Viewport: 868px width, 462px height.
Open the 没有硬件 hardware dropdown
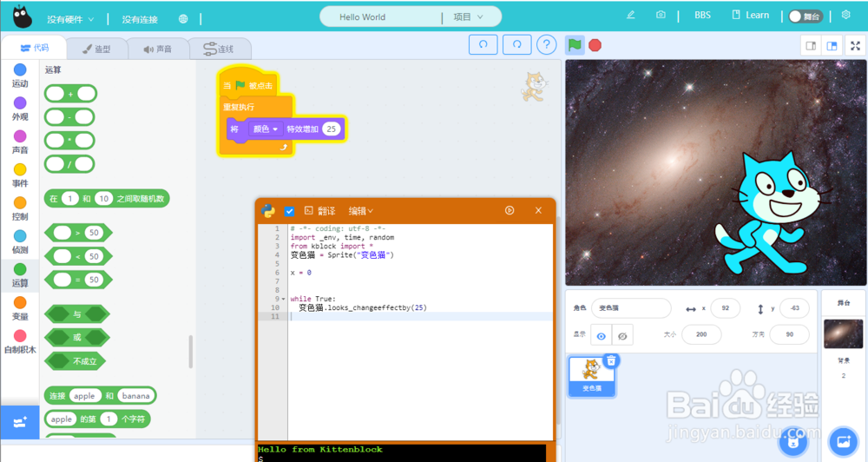pos(70,19)
